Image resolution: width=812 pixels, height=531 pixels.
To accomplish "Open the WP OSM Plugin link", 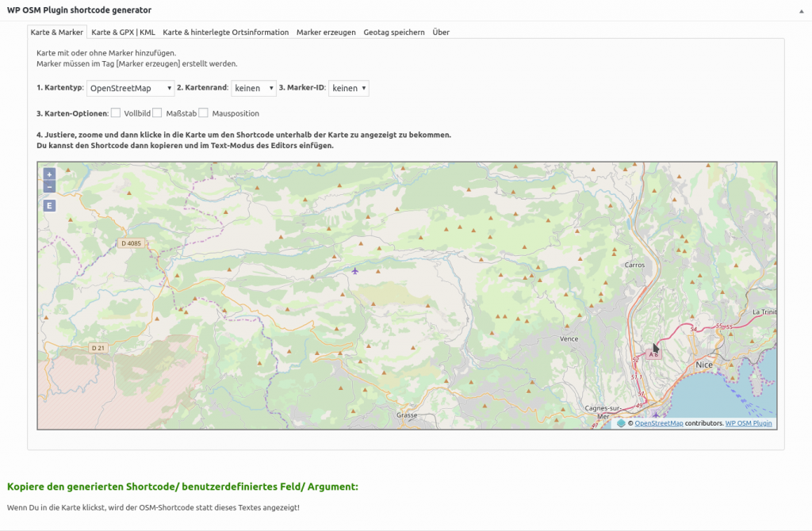I will click(749, 423).
